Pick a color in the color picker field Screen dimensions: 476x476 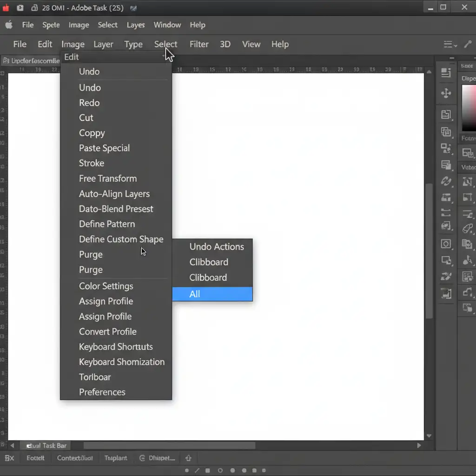click(x=469, y=107)
